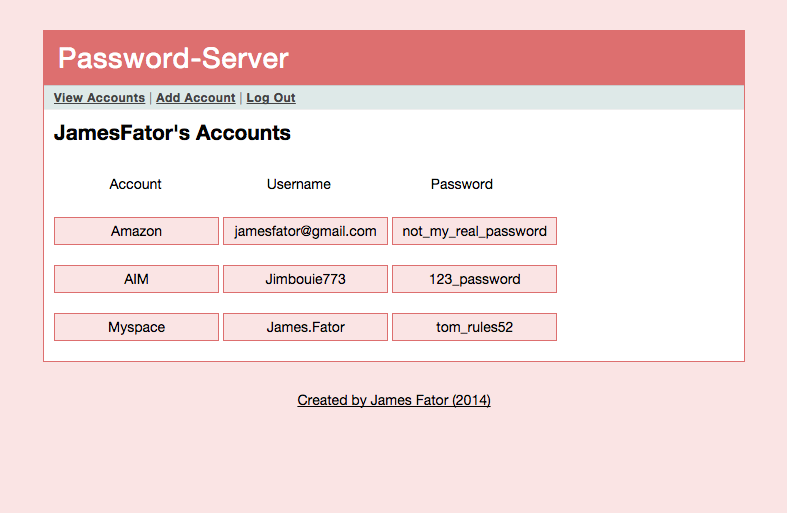Select the tom_rules52 password field
The height and width of the screenshot is (513, 787).
tap(474, 327)
